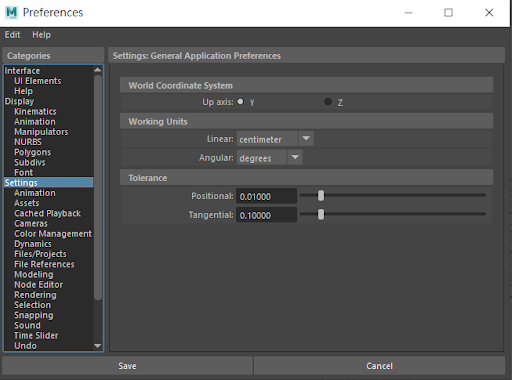
Task: Select Animation under Settings category
Action: 35,193
